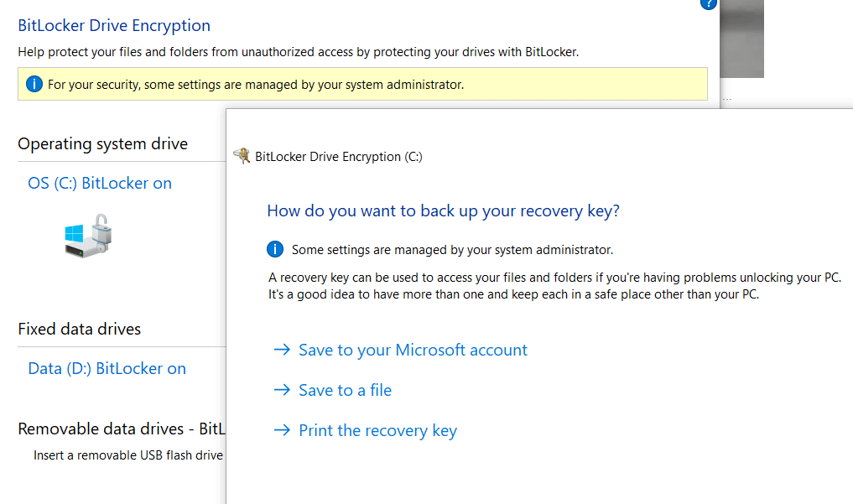Viewport: 853px width, 504px height.
Task: Click the Fixed data drives heading
Action: click(80, 329)
